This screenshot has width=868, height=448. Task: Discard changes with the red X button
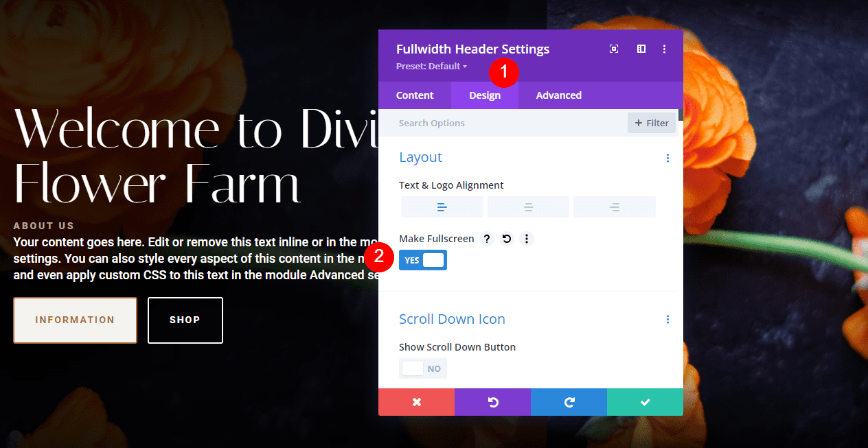[416, 402]
